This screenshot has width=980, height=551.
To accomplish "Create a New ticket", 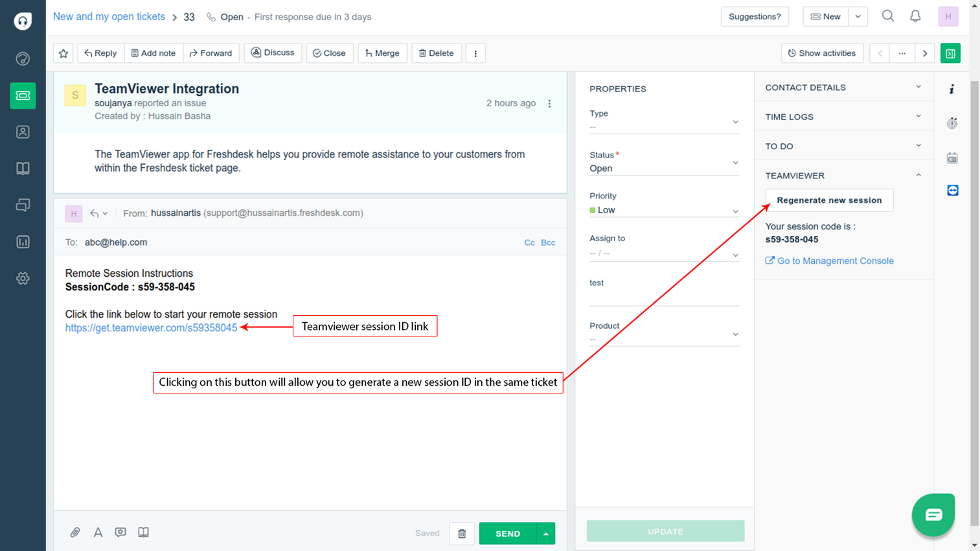I will pos(826,17).
